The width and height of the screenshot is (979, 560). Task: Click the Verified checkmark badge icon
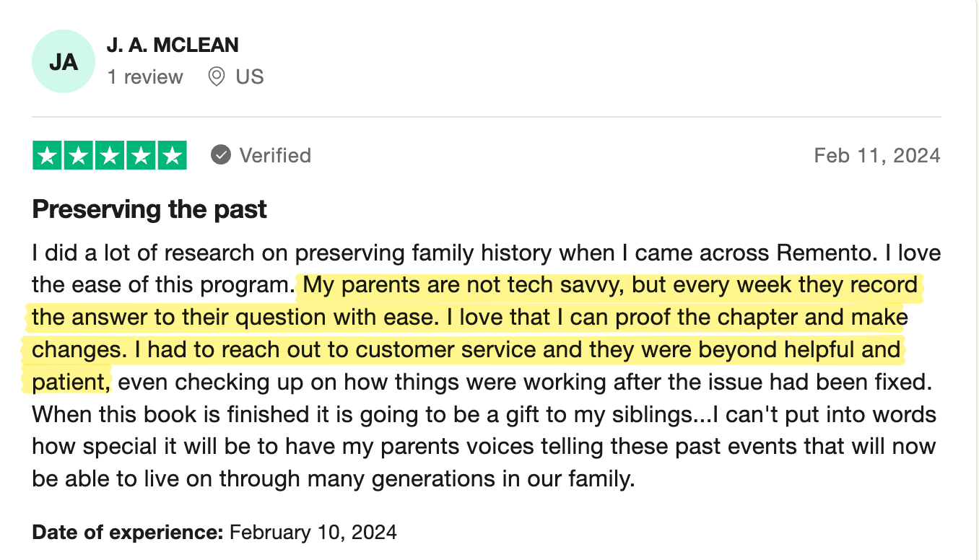coord(221,155)
